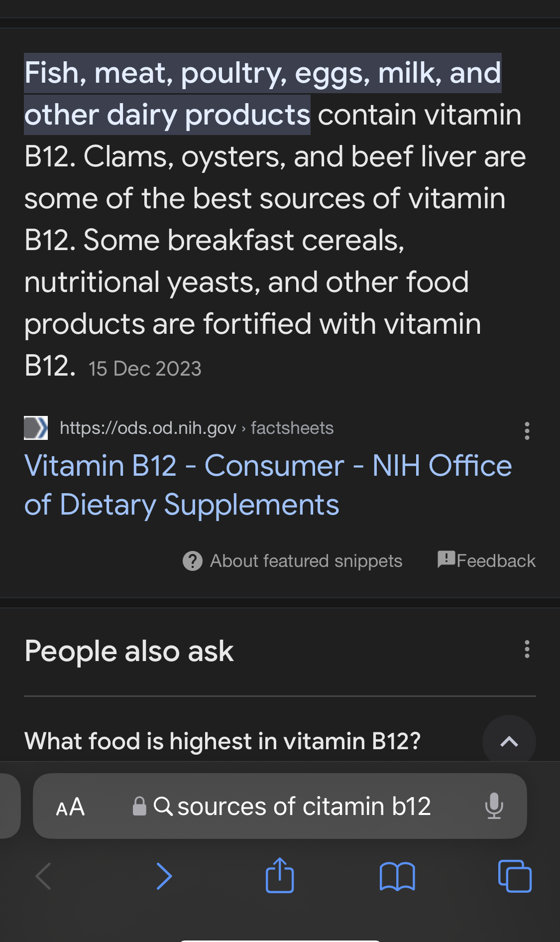Image resolution: width=560 pixels, height=942 pixels.
Task: Tap the lock icon in address bar
Action: [140, 806]
